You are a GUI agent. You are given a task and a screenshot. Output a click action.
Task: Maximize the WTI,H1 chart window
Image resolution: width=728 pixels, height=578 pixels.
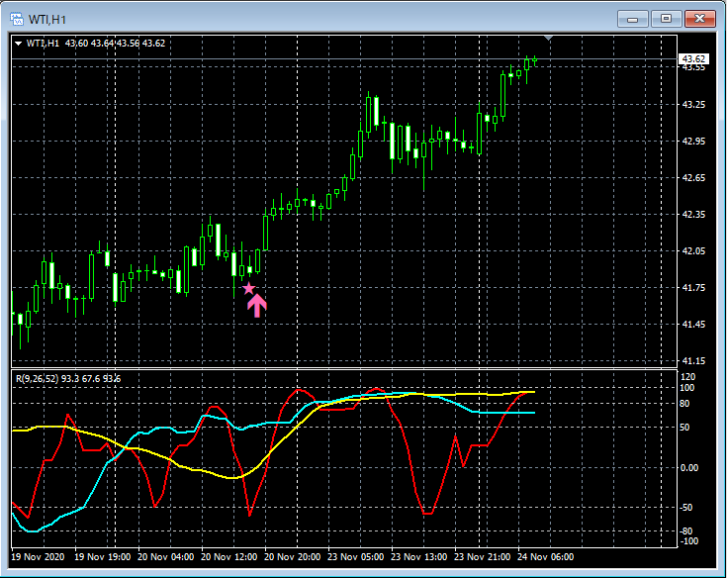point(666,19)
